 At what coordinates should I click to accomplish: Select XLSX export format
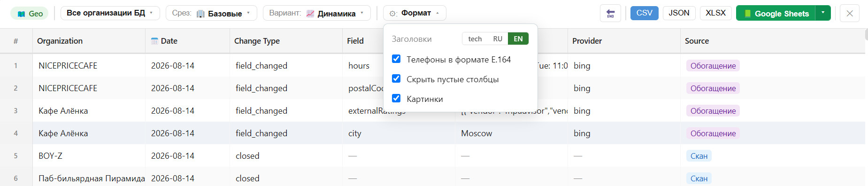pyautogui.click(x=715, y=13)
